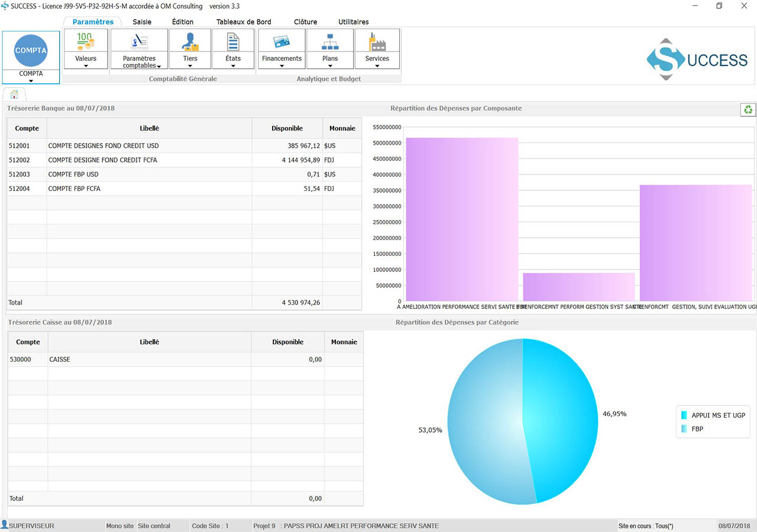Click the AMELIORATION PERFORMANCE SERVI SANTE bar
The image size is (757, 532).
click(462, 219)
